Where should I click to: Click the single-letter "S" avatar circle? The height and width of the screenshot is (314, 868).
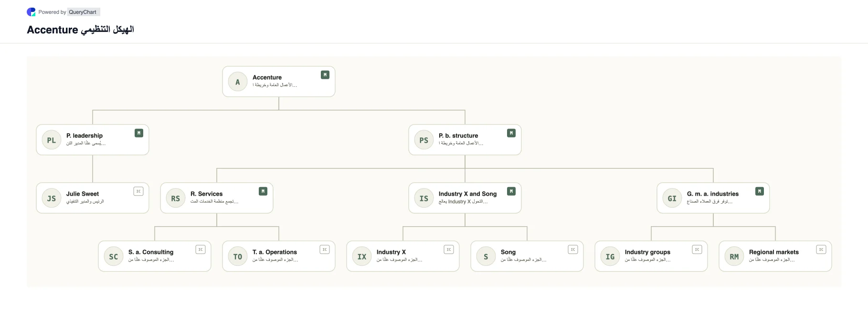pos(486,256)
